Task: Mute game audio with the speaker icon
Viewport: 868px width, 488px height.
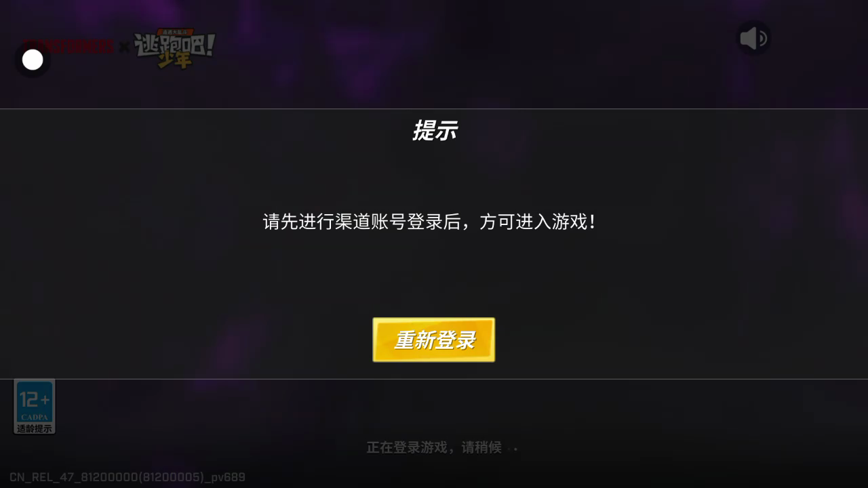Action: pos(753,38)
